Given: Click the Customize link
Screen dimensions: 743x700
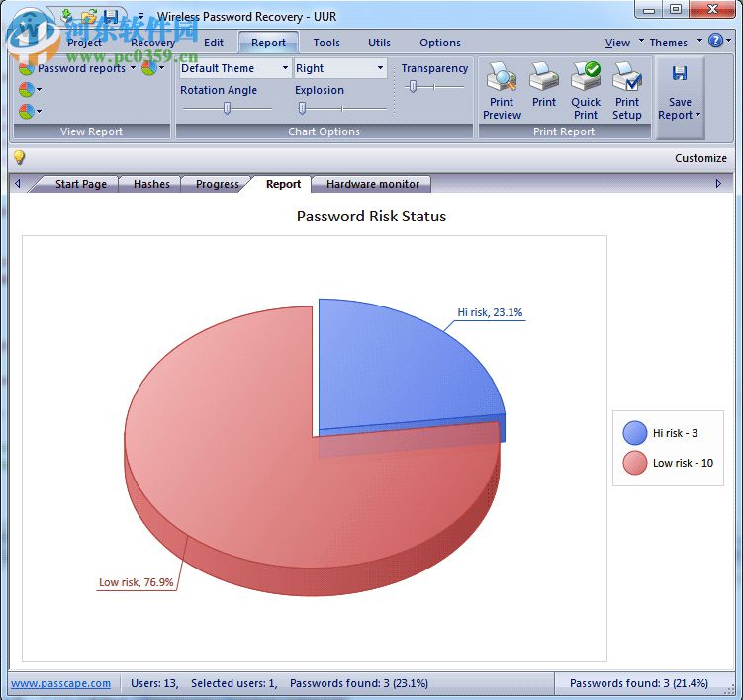Looking at the screenshot, I should (700, 158).
